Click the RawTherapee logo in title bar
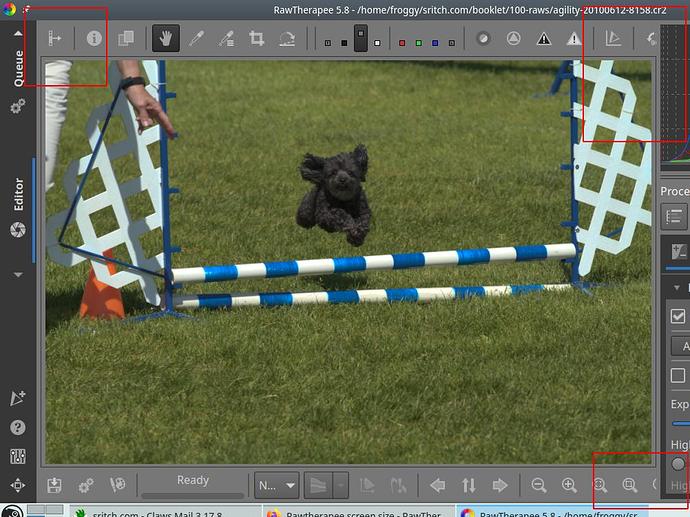Screen dimensions: 690x517 click(x=8, y=9)
